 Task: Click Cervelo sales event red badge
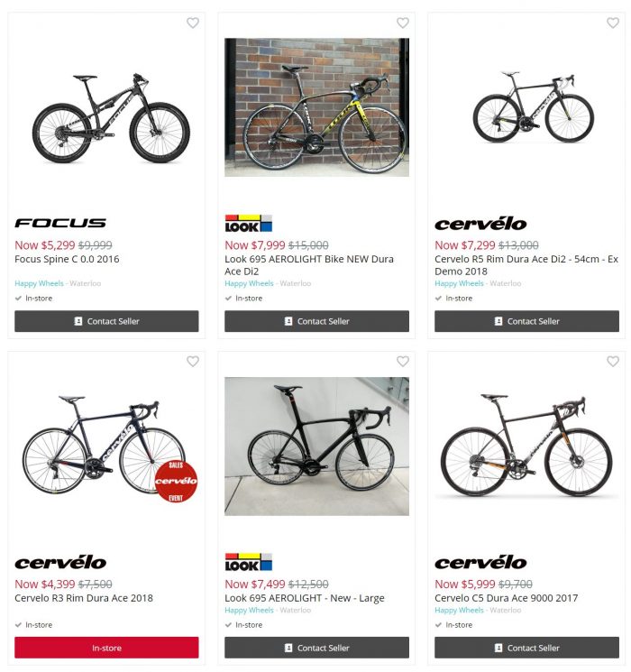176,482
